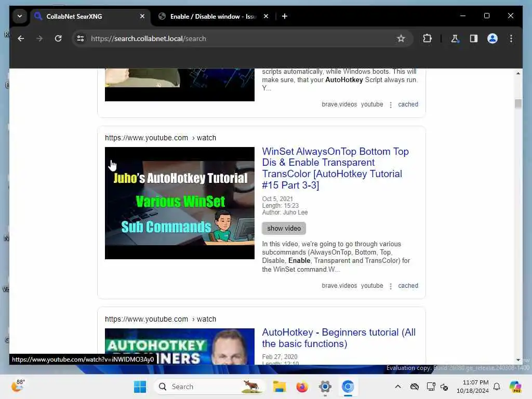532x399 pixels.
Task: Bookmark this page with the star icon
Action: tap(401, 38)
